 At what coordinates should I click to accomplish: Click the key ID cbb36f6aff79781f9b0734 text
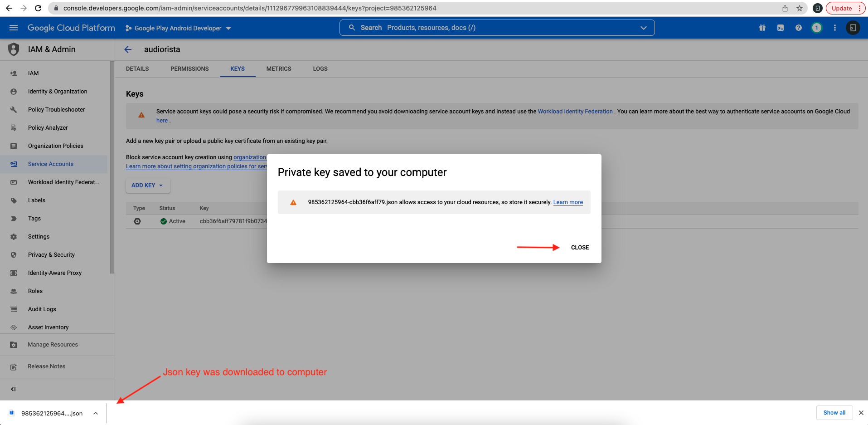click(233, 221)
